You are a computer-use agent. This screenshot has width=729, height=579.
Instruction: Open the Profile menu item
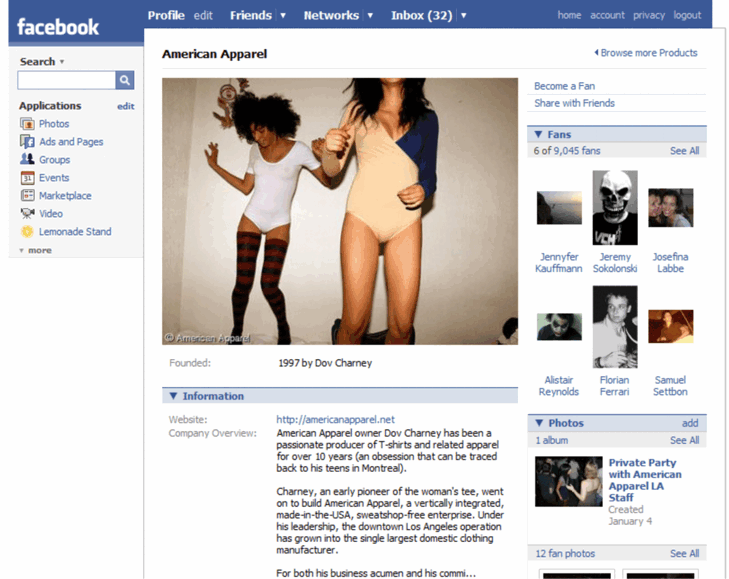(166, 15)
